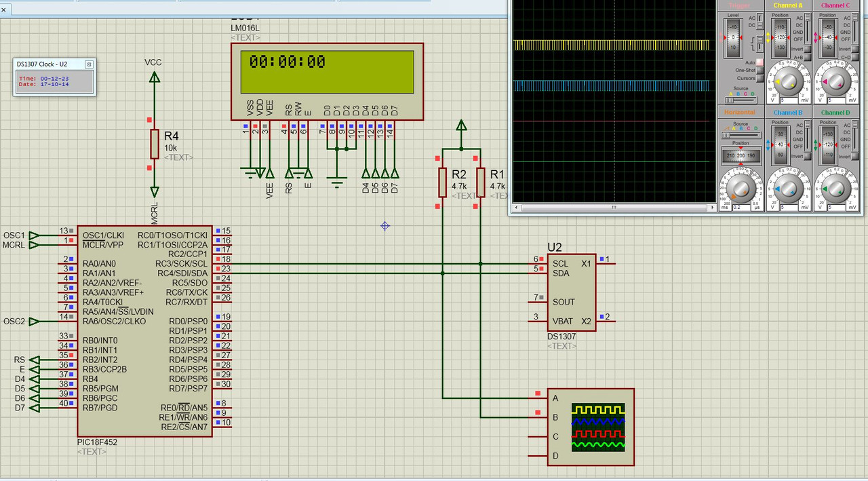Click the Time: 00-12-23 readout
868x481 pixels.
pos(43,79)
